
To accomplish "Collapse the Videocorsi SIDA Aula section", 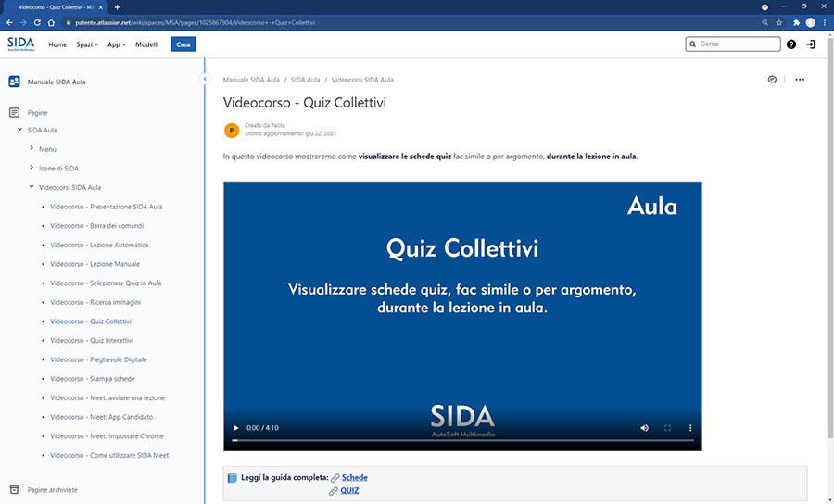I will coord(32,187).
